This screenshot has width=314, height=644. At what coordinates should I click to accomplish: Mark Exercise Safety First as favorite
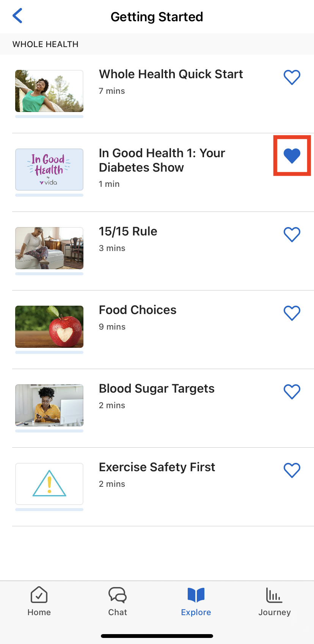292,470
